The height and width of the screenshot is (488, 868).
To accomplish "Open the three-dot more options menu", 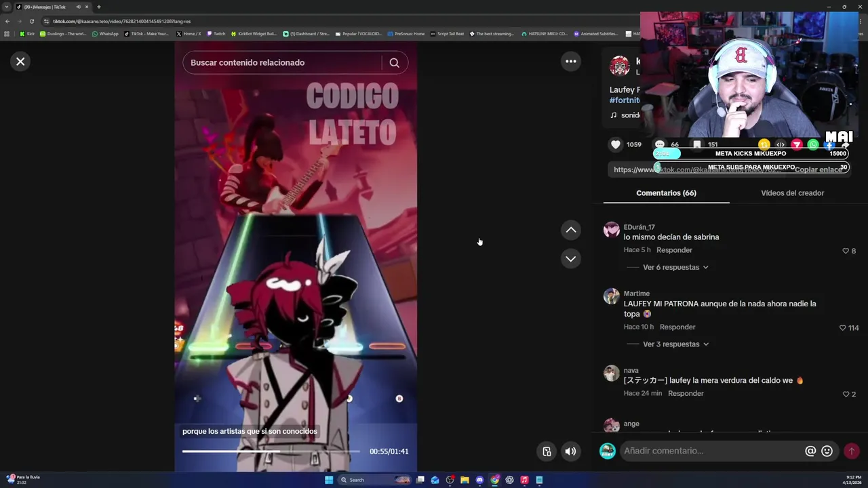I will tap(571, 62).
